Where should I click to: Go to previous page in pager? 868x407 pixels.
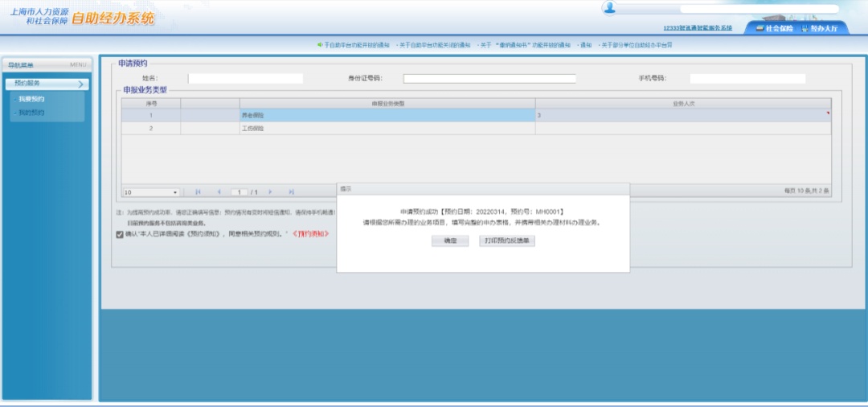(x=218, y=192)
